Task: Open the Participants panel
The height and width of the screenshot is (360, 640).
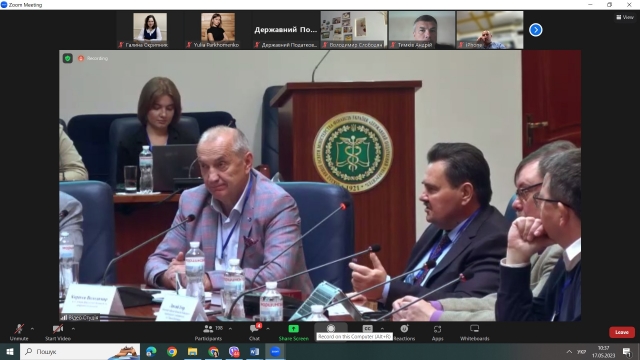Action: [209, 333]
